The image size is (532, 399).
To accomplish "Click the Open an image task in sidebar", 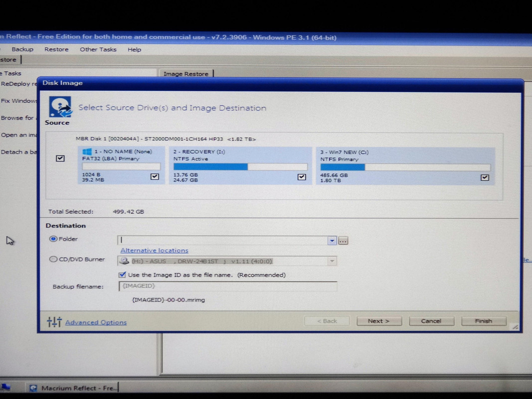I will [18, 135].
